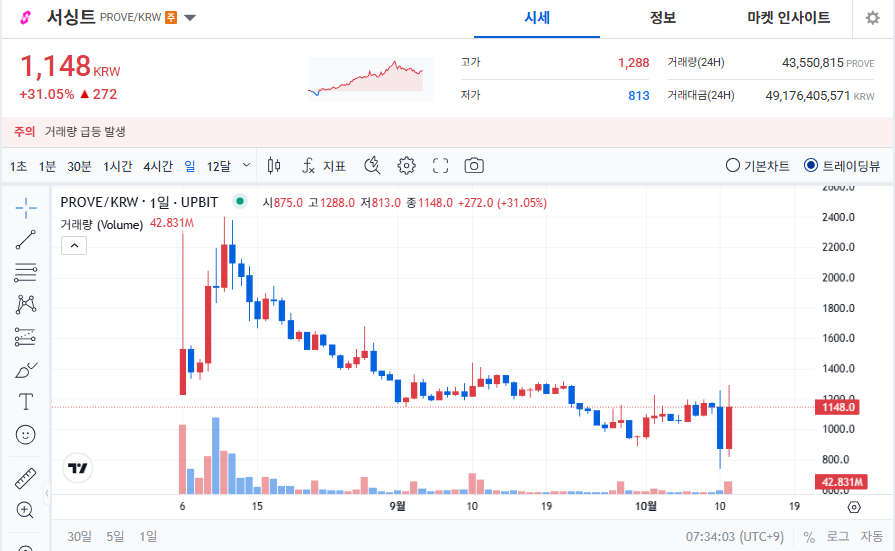Open the 지표 indicators menu
Screen dimensions: 895x551
[x=324, y=166]
